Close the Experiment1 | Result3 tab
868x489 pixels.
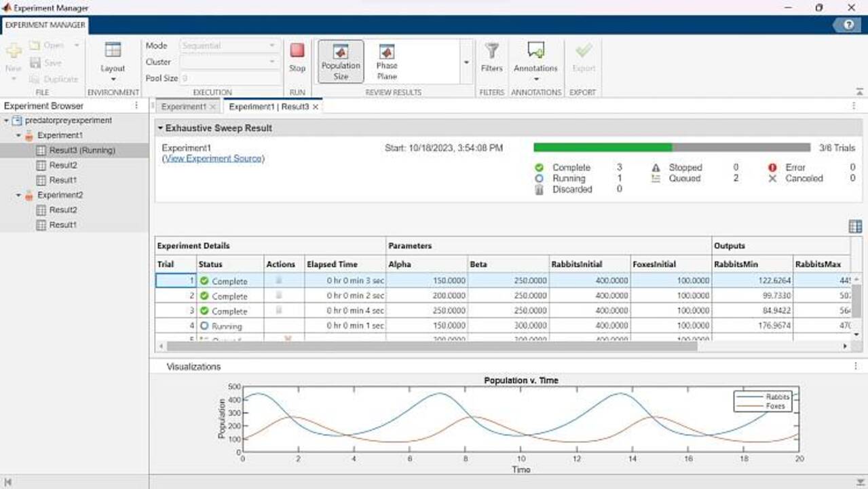point(316,107)
